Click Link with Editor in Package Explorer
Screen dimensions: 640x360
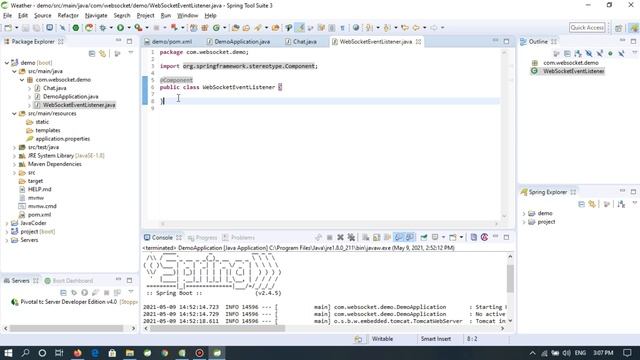(102, 53)
